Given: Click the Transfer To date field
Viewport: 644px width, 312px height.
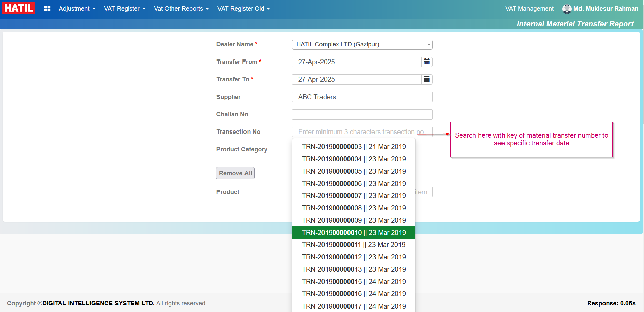Looking at the screenshot, I should (x=357, y=79).
